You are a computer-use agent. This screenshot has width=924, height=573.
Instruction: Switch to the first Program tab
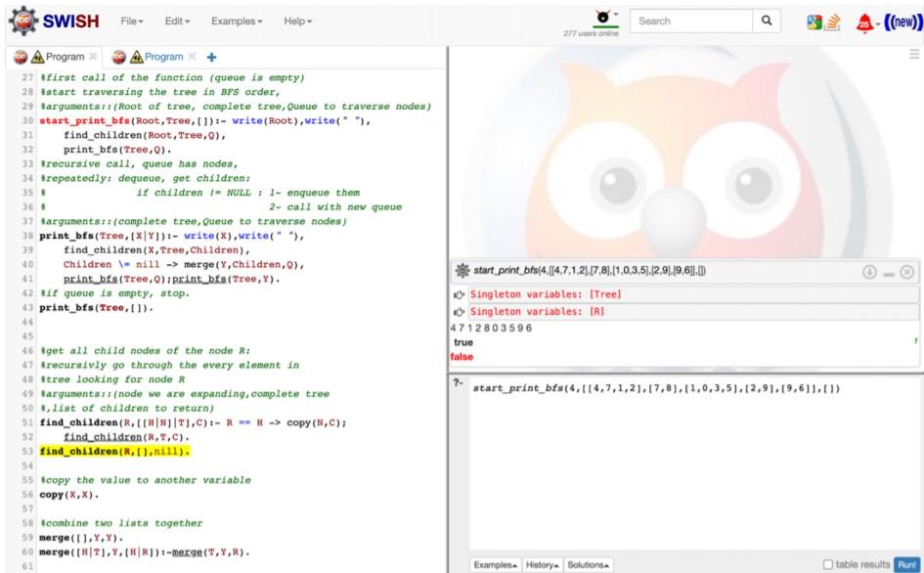(65, 57)
